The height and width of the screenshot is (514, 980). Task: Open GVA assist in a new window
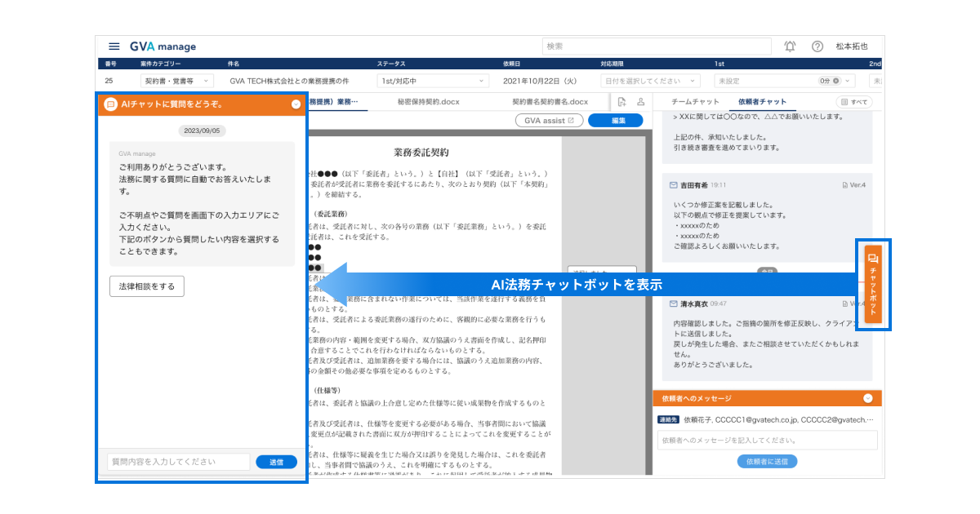tap(549, 120)
